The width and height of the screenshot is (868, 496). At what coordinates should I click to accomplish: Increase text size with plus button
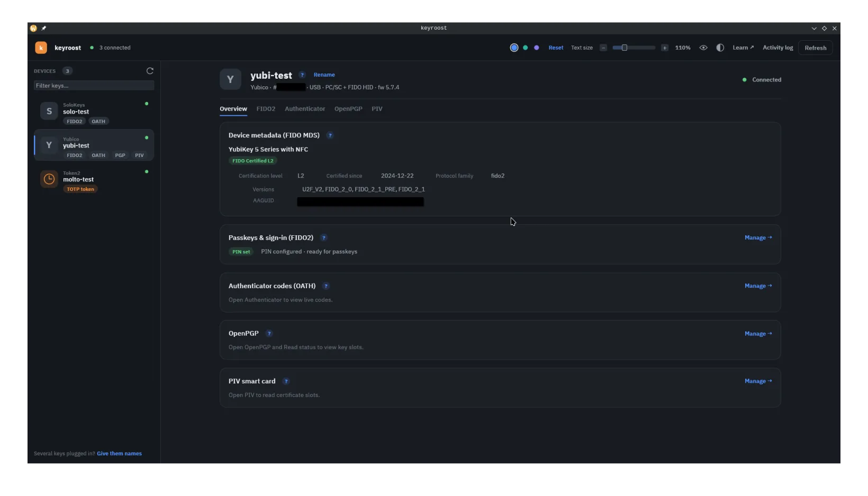coord(664,48)
